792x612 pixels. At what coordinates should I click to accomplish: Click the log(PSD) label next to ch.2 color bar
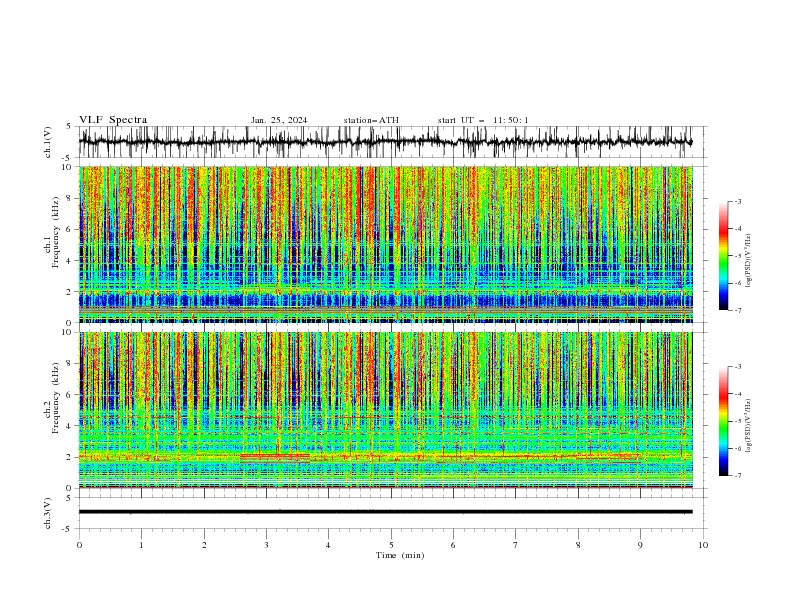tap(749, 425)
